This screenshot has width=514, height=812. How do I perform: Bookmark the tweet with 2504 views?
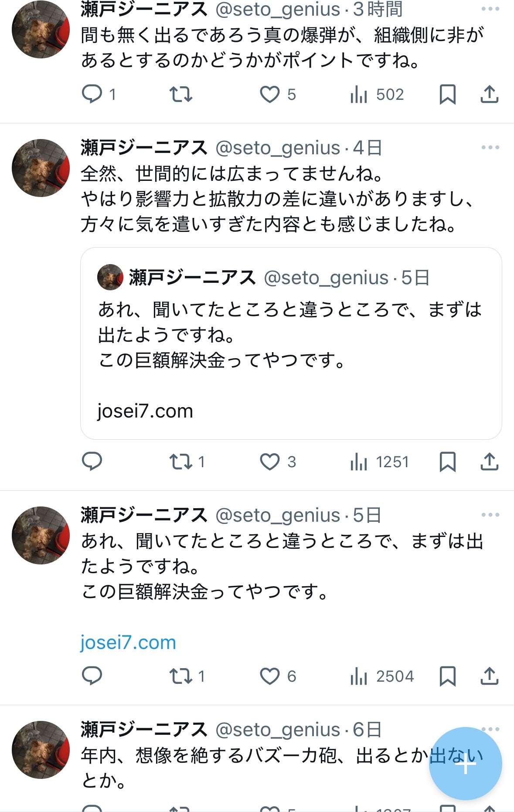coord(447,676)
